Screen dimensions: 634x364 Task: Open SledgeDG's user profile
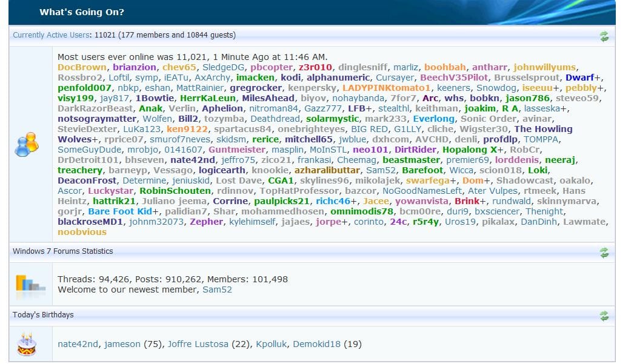click(x=223, y=67)
